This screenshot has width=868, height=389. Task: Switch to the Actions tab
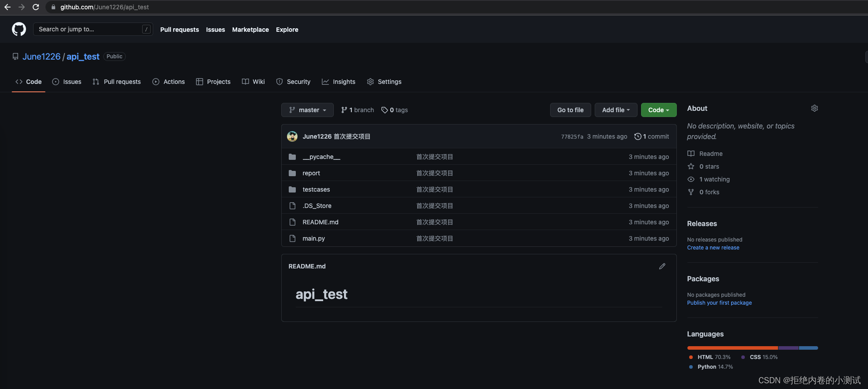[169, 82]
